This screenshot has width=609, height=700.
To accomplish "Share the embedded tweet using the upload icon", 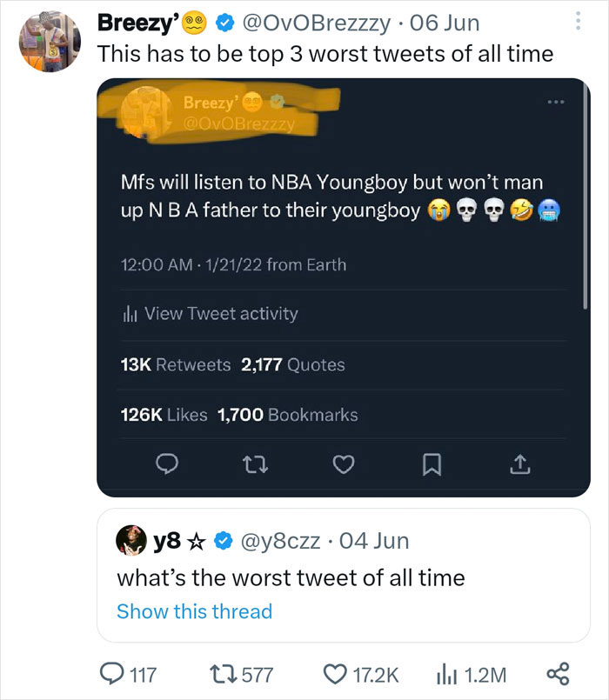I will pos(519,465).
